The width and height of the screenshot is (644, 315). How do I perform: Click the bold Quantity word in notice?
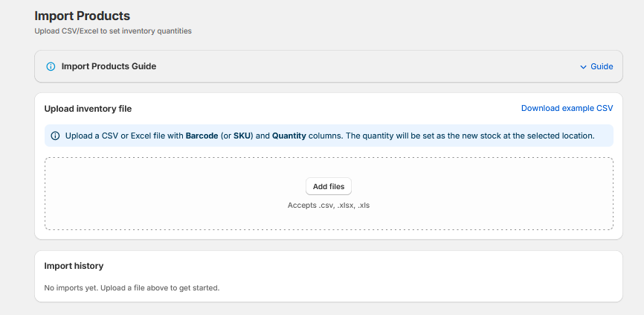point(289,136)
